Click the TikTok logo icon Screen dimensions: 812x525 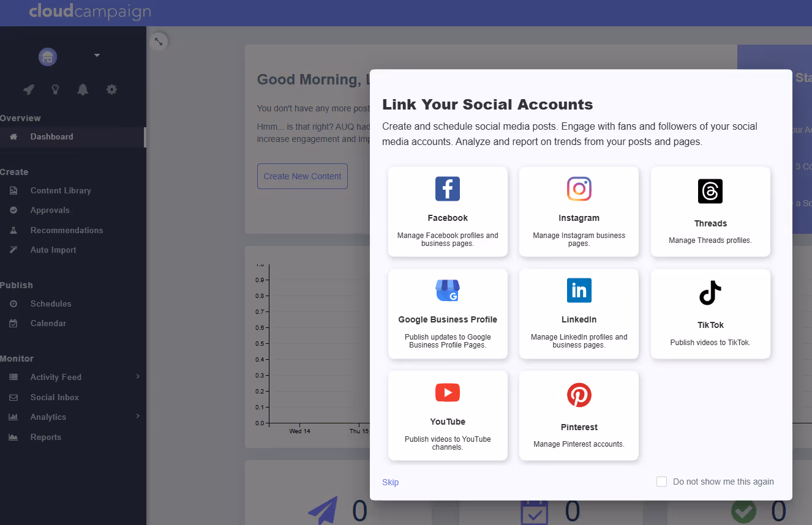pyautogui.click(x=710, y=293)
